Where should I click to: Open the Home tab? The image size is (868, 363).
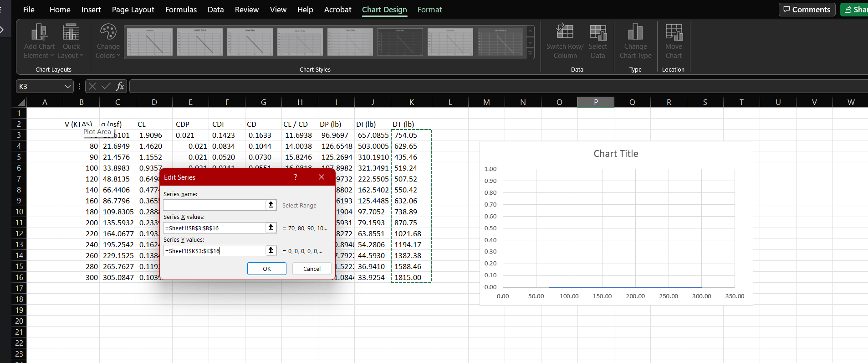[x=60, y=10]
